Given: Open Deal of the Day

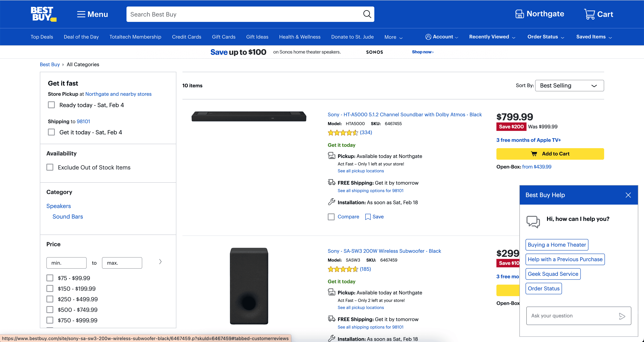Looking at the screenshot, I should click(x=81, y=37).
